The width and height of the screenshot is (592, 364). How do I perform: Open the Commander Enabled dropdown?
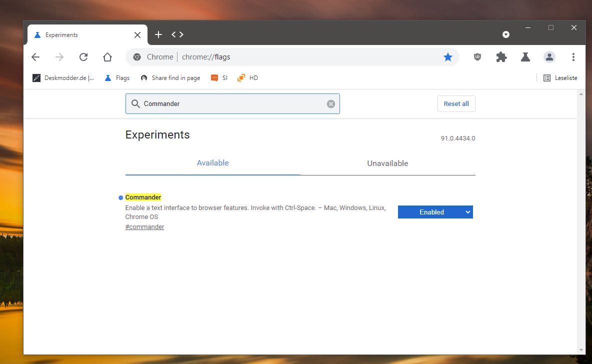pyautogui.click(x=435, y=212)
